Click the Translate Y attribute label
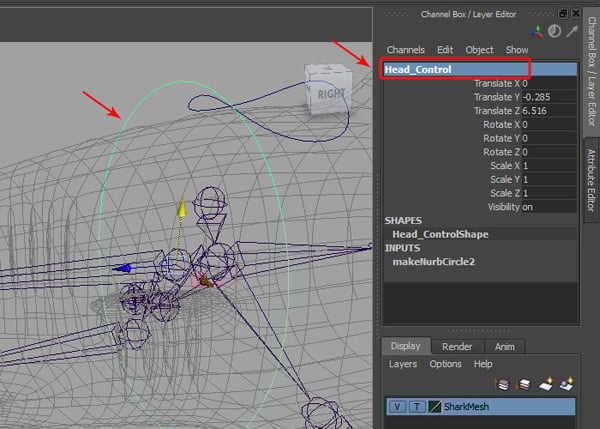The image size is (600, 429). pos(495,97)
